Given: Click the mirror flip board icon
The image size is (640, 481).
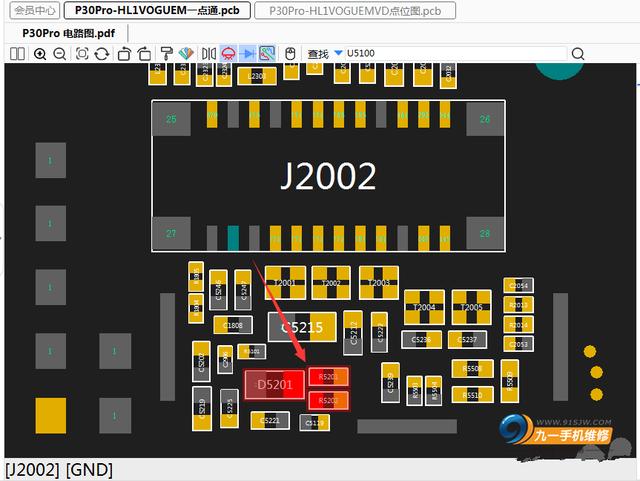Looking at the screenshot, I should 208,53.
